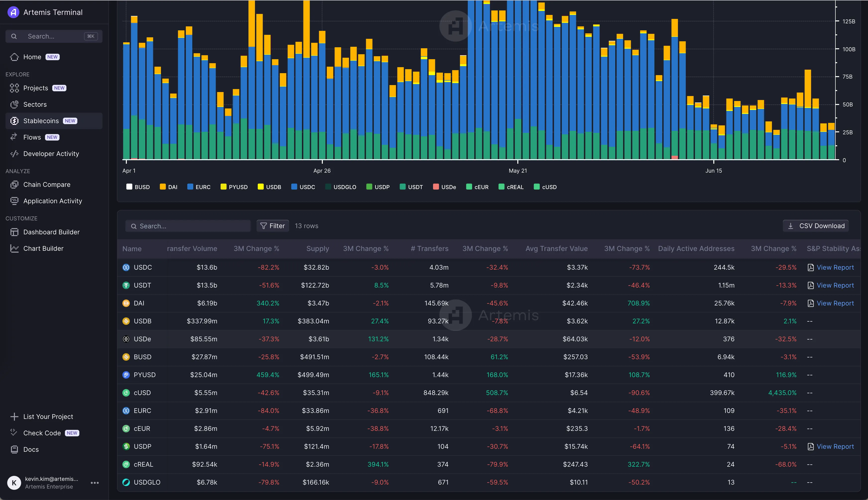This screenshot has width=868, height=500.
Task: Click the CSV Download button
Action: coord(816,226)
